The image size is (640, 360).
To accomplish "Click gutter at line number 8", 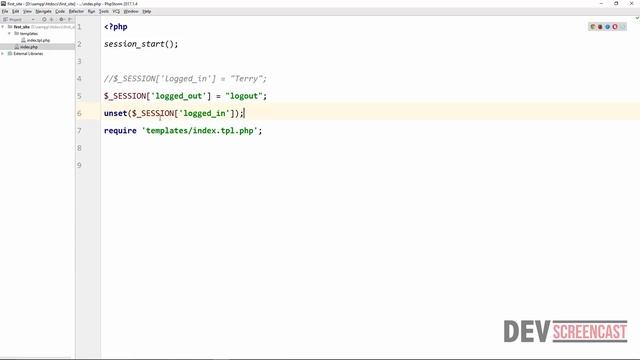I will (x=80, y=148).
